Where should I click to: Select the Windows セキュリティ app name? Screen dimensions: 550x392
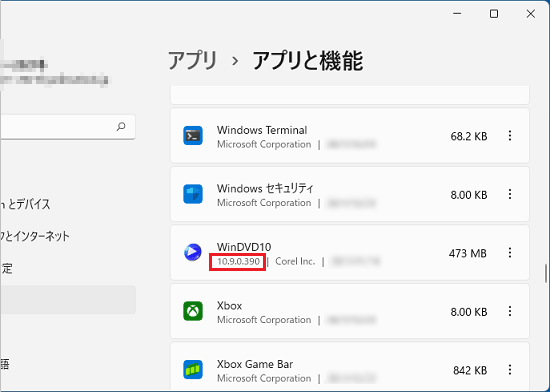pos(265,189)
